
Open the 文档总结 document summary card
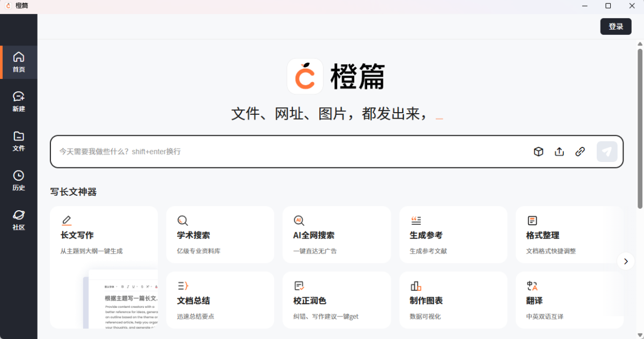(220, 300)
